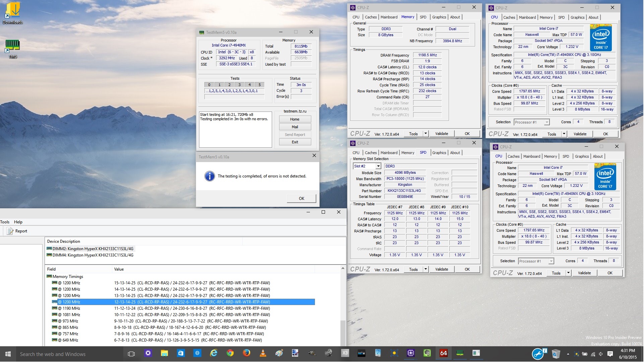
Task: Open the Wi-Fi network tray icon
Action: tap(593, 355)
